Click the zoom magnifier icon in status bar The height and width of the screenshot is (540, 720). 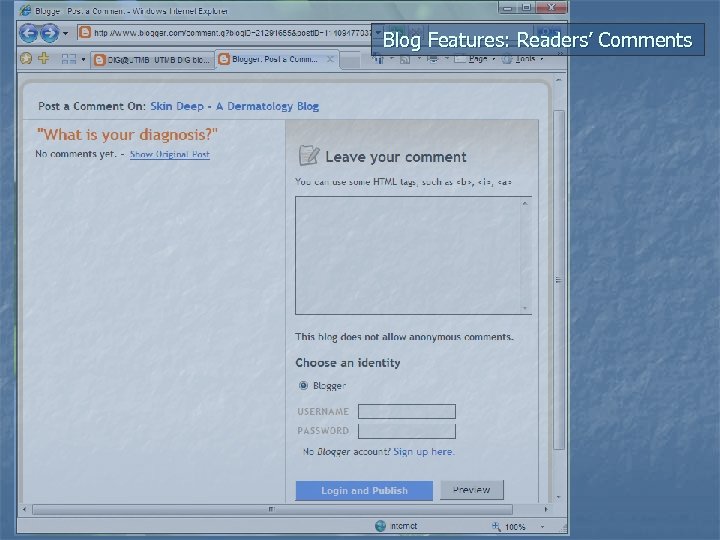click(x=496, y=526)
